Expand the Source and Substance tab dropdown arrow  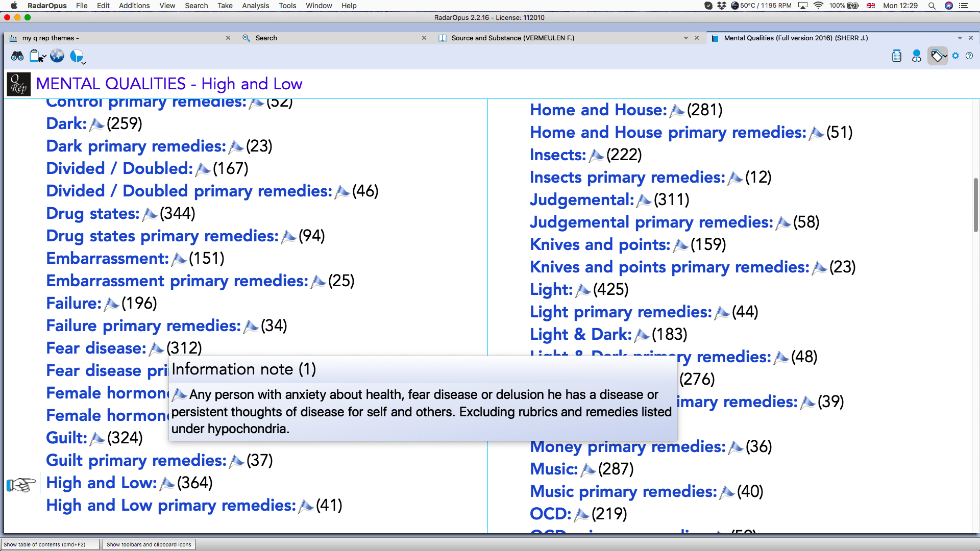686,38
